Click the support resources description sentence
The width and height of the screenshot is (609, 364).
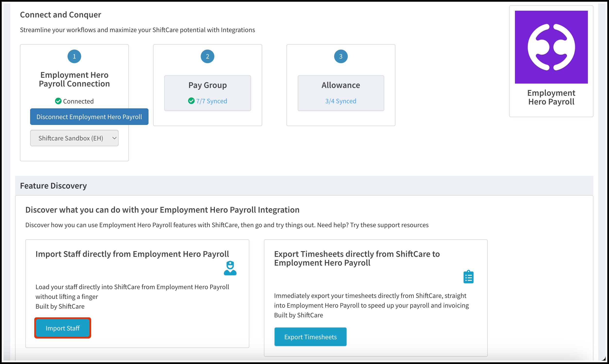pyautogui.click(x=227, y=225)
